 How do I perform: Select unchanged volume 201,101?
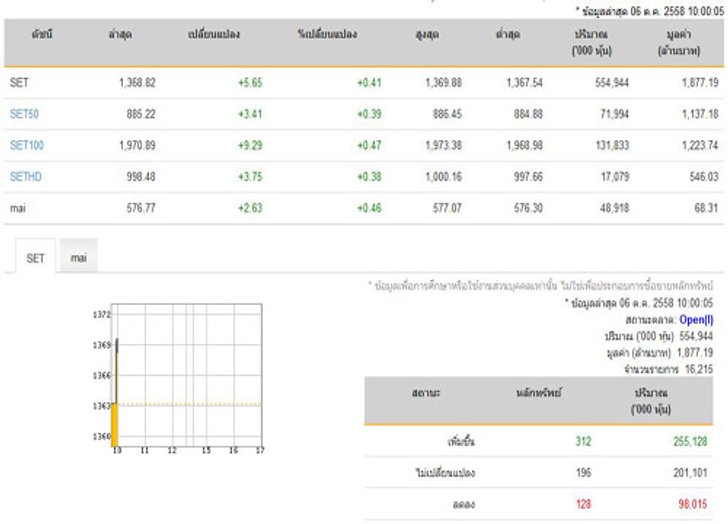tap(690, 472)
